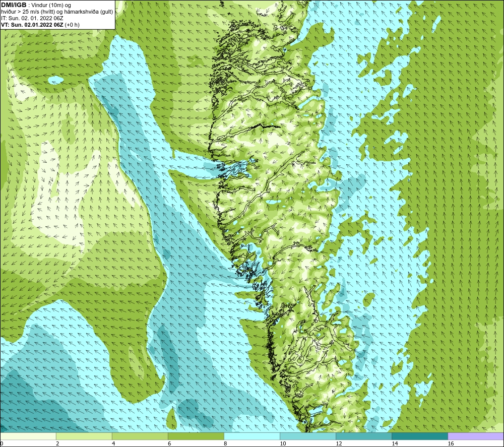Click the legend value '2'
Image resolution: width=504 pixels, height=447 pixels.
pos(57,443)
